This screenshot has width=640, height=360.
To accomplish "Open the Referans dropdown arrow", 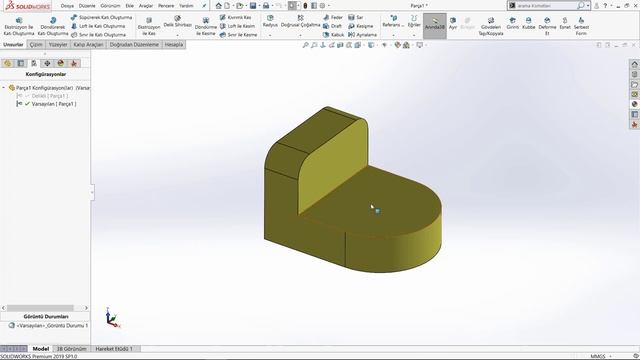I will (393, 36).
